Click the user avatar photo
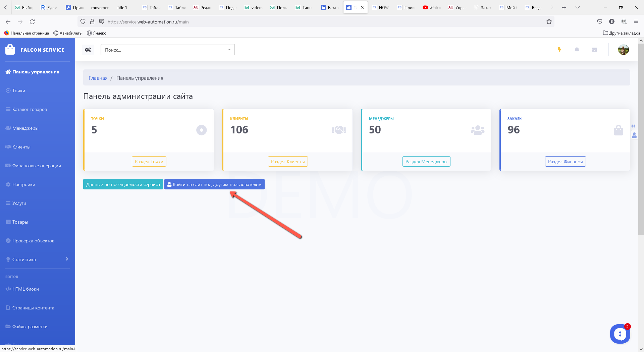 point(623,50)
